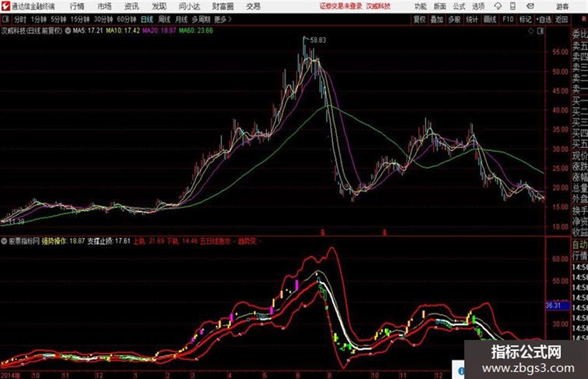Click the 自动 tab in right panel

point(580,245)
